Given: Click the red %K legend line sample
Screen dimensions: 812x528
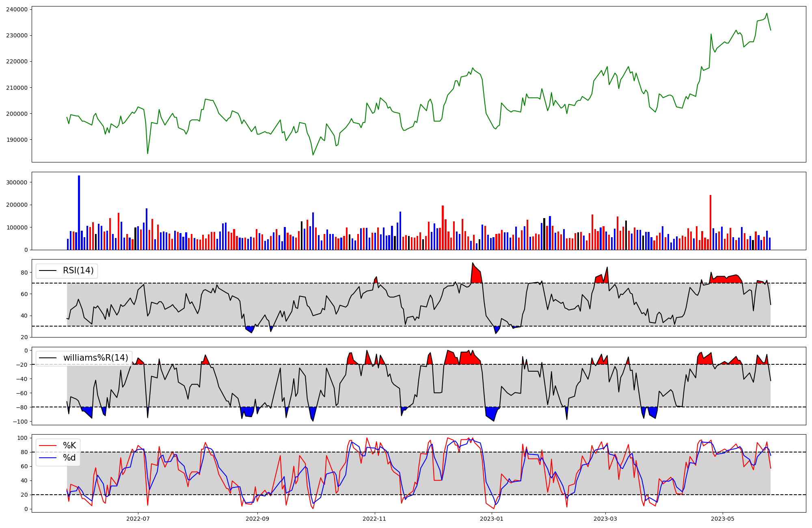Looking at the screenshot, I should click(47, 446).
